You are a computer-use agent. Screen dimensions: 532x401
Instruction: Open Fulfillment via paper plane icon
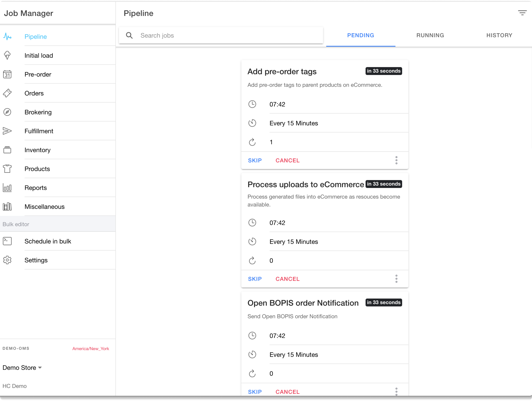pos(7,131)
